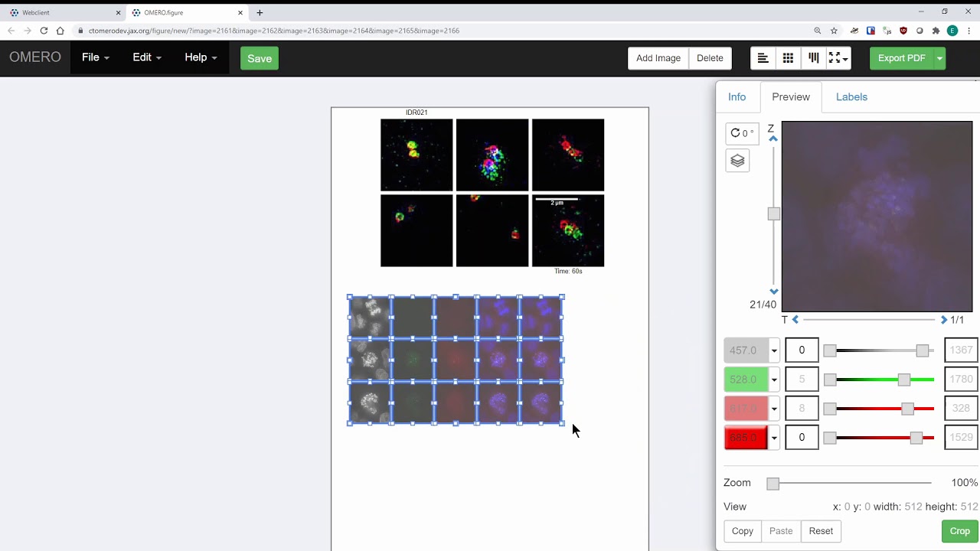Toggle the 457.0 grey channel button
This screenshot has width=980, height=551.
pyautogui.click(x=746, y=350)
